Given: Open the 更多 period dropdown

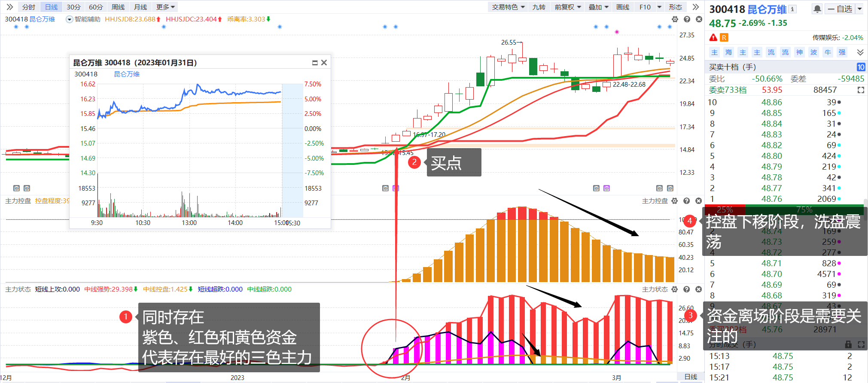Looking at the screenshot, I should click(x=165, y=7).
